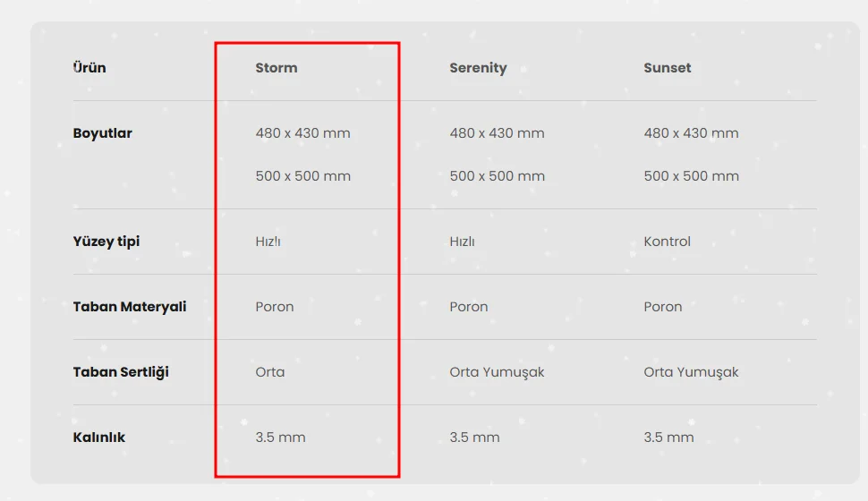
Task: Click Storm's 500 x 500 mm size
Action: (x=302, y=176)
